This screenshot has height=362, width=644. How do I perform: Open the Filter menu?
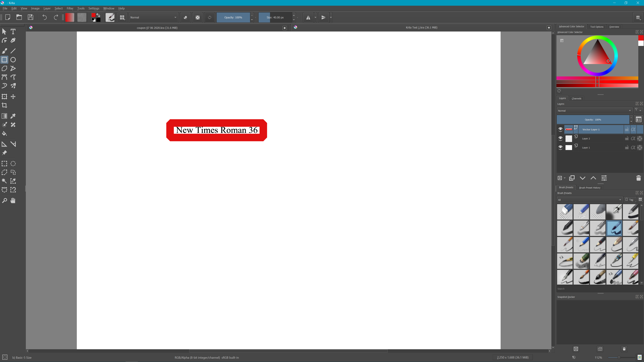[x=70, y=8]
